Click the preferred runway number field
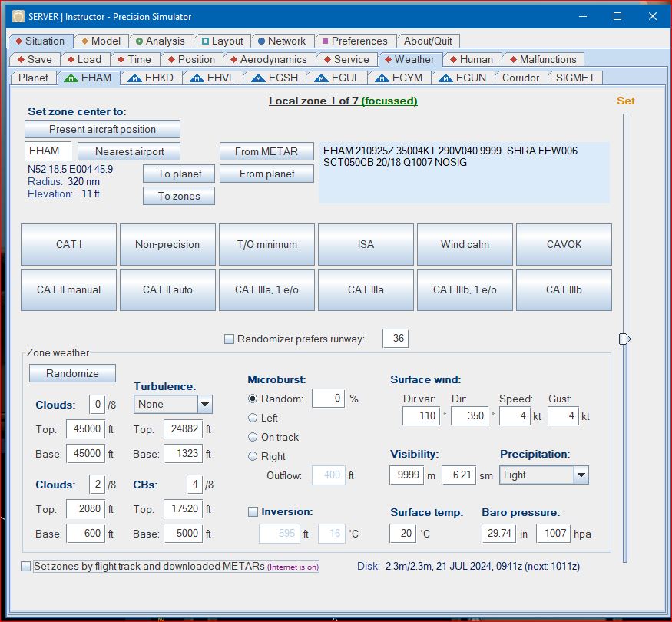This screenshot has height=622, width=672. click(x=396, y=339)
